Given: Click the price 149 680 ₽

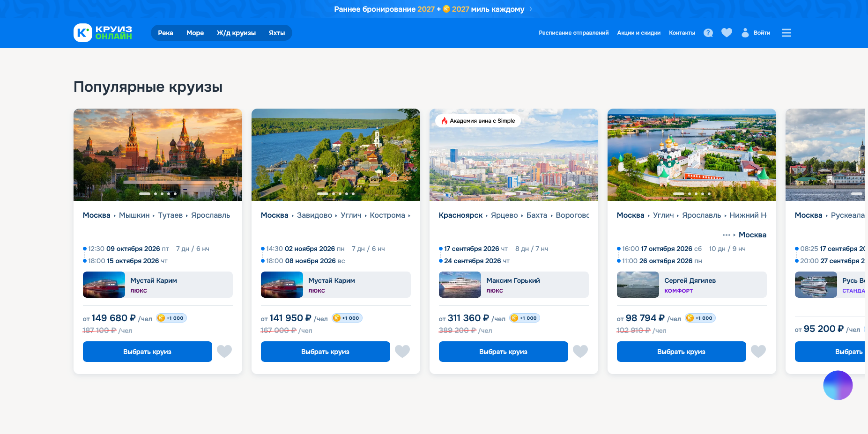Looking at the screenshot, I should (x=114, y=318).
